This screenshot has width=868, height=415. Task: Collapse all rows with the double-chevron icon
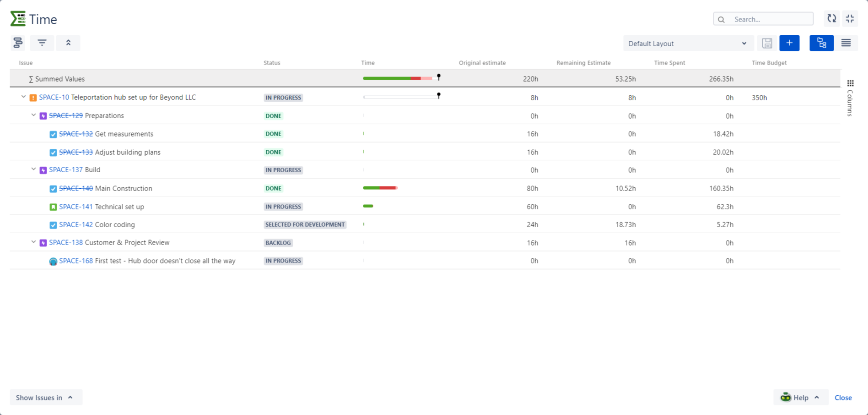pos(68,43)
